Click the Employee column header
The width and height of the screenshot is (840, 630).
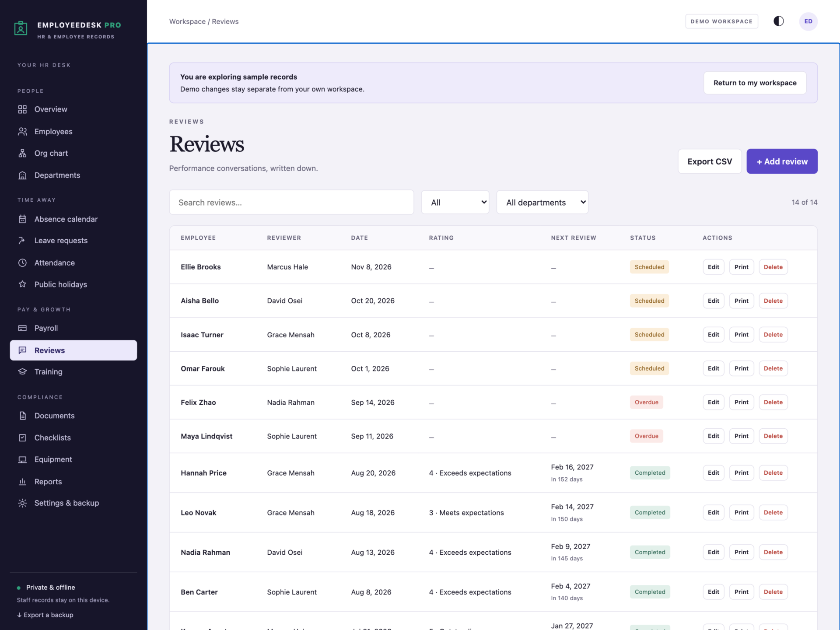coord(198,238)
